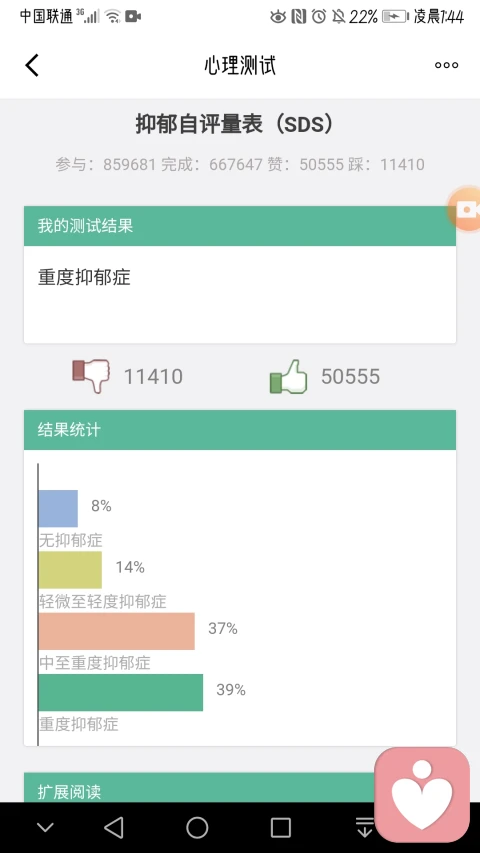
Task: Collapse navigation bar with the down chevron
Action: 45,828
